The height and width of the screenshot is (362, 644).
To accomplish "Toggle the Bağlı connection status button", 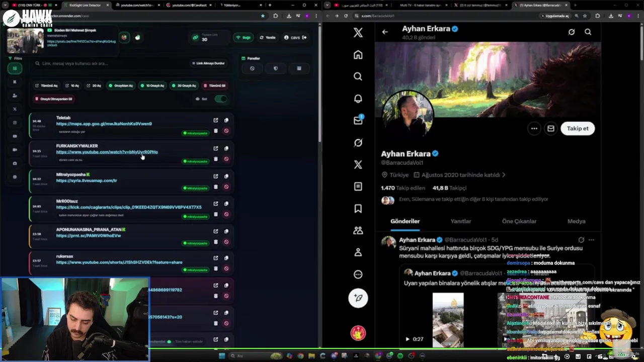I will [x=244, y=38].
